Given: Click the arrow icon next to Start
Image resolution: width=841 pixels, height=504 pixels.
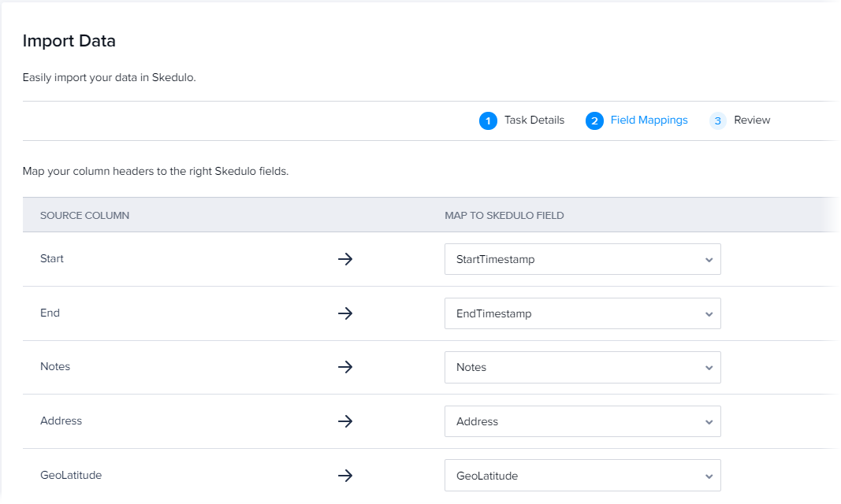Looking at the screenshot, I should tap(345, 258).
